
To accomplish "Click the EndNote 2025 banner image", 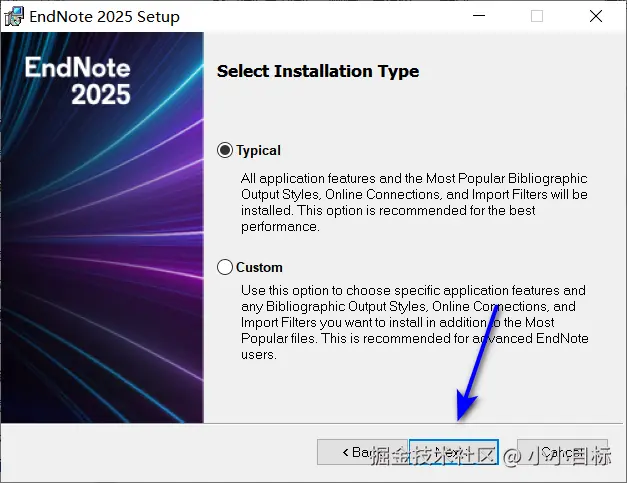I will (x=102, y=228).
